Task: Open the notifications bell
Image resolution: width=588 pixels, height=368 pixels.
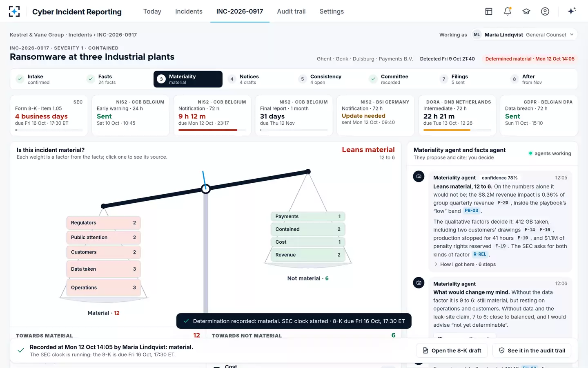Action: (508, 11)
